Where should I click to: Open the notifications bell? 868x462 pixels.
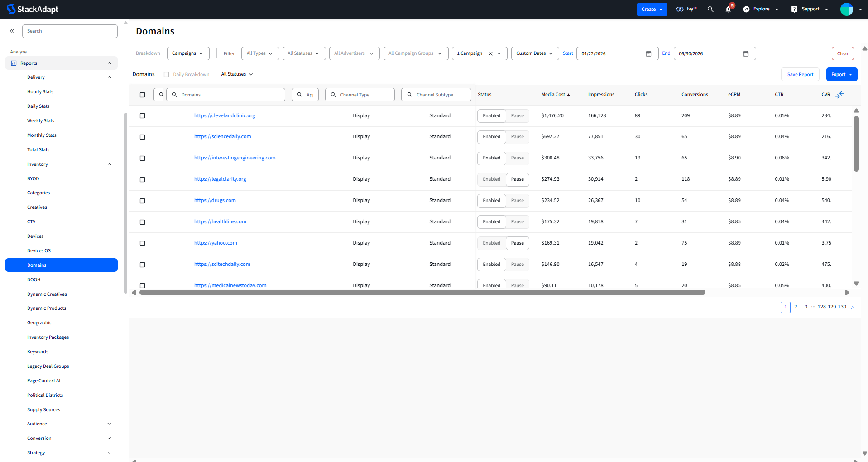728,9
